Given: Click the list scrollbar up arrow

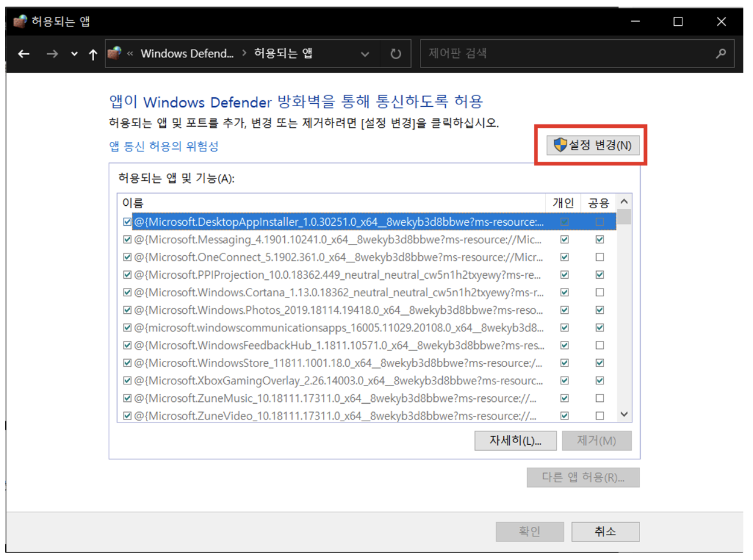Looking at the screenshot, I should click(624, 202).
